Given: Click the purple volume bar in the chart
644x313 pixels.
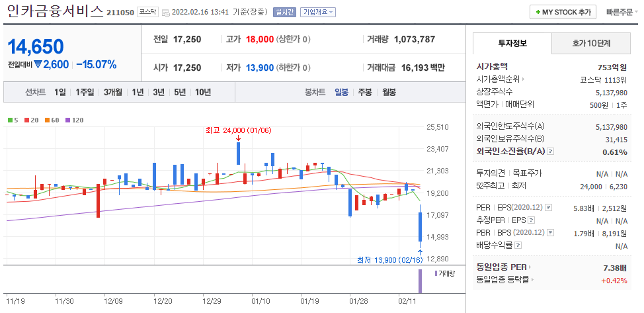Looking at the screenshot, I should coord(420,281).
